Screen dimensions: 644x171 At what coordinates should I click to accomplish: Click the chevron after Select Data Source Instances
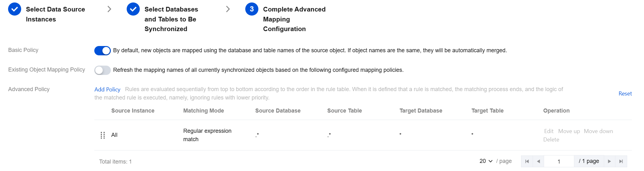[x=109, y=9]
